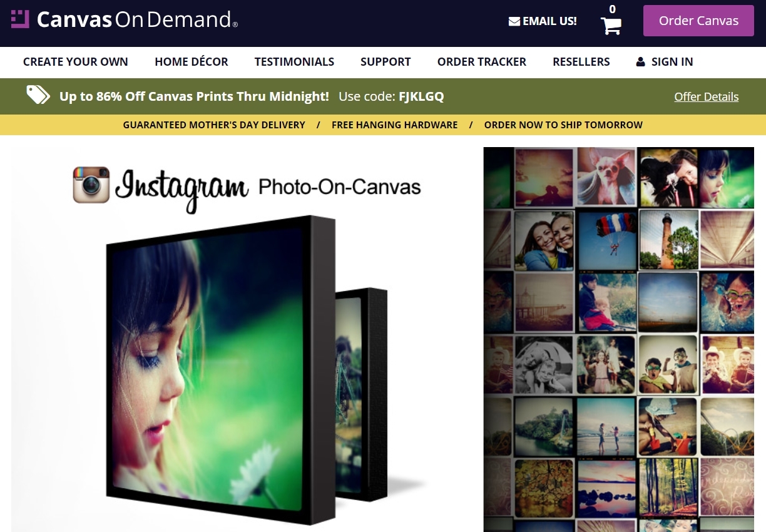Click the Canvas On Demand logo icon
Screen dimensions: 766x532
click(21, 19)
